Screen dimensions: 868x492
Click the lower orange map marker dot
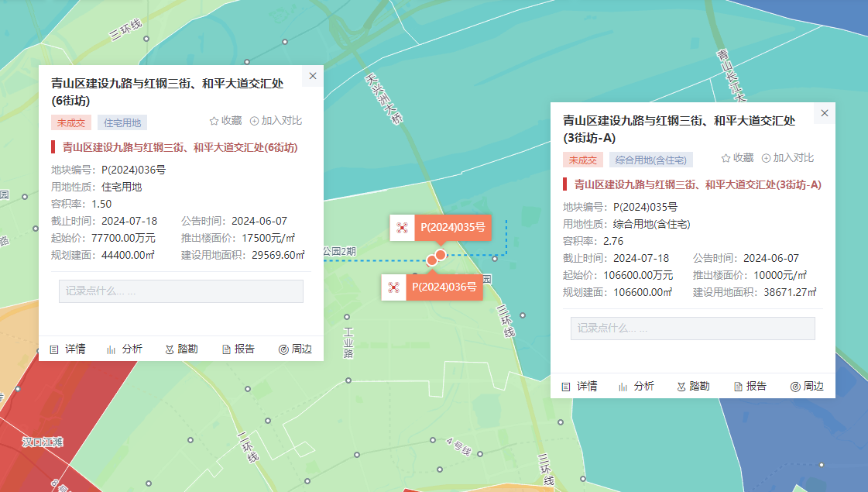click(x=432, y=260)
